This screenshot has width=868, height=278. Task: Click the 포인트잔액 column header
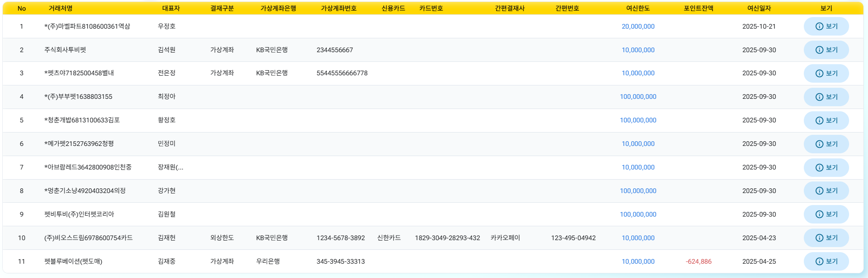click(x=698, y=8)
